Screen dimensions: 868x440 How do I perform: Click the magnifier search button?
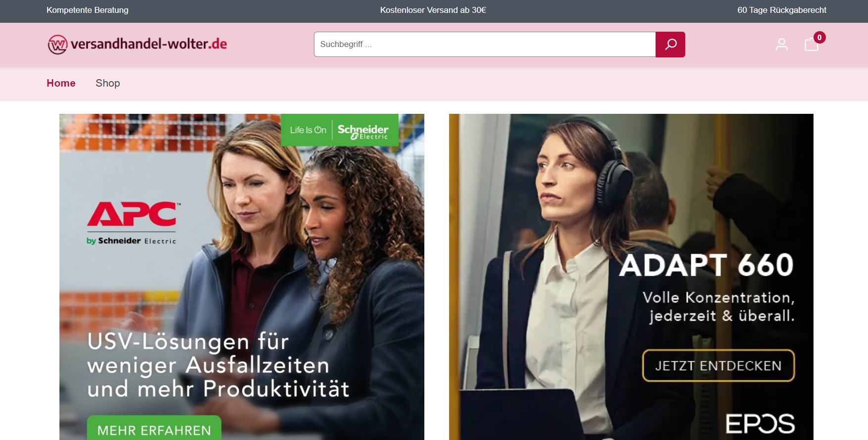[670, 45]
